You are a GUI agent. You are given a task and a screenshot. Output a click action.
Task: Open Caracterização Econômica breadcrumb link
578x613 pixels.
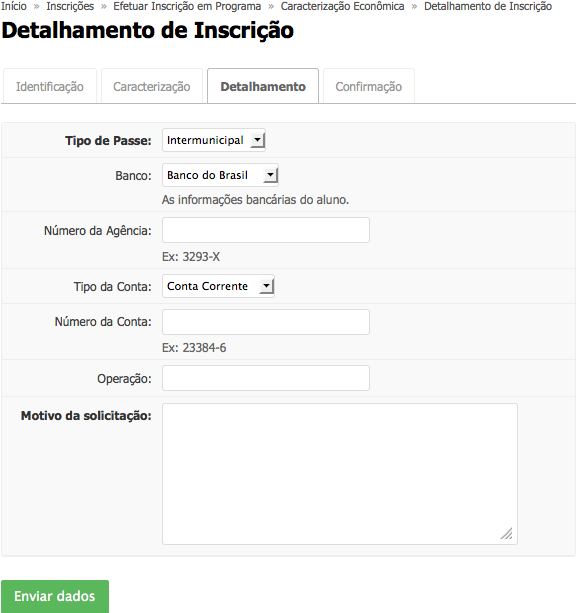pyautogui.click(x=343, y=6)
